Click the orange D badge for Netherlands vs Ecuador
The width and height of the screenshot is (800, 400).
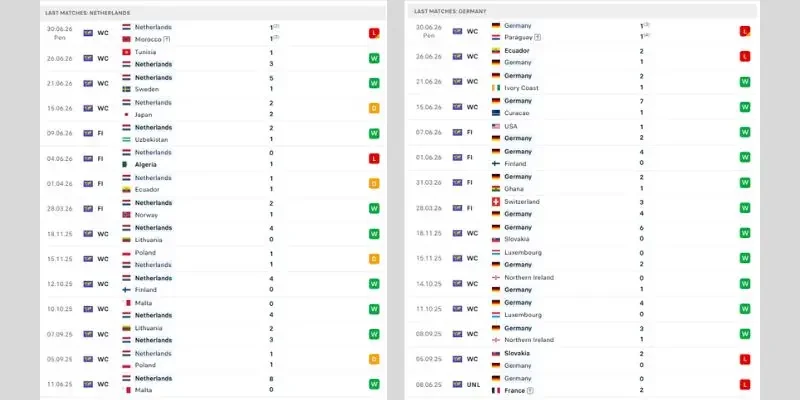click(x=374, y=183)
